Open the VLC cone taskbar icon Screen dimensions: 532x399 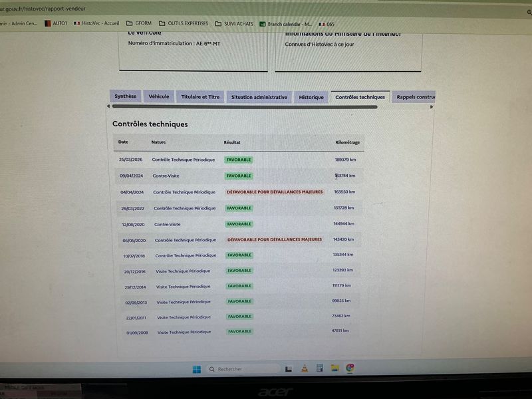coord(305,368)
